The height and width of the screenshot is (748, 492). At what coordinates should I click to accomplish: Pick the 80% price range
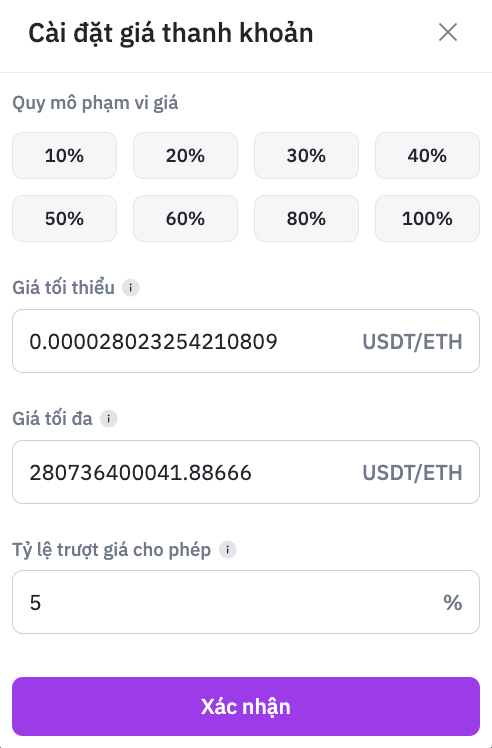coord(306,218)
